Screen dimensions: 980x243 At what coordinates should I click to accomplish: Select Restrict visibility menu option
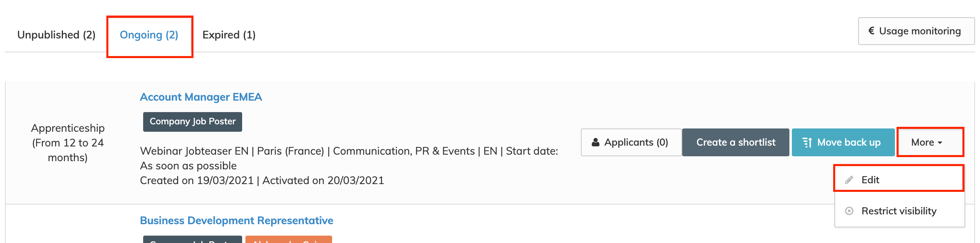point(899,211)
